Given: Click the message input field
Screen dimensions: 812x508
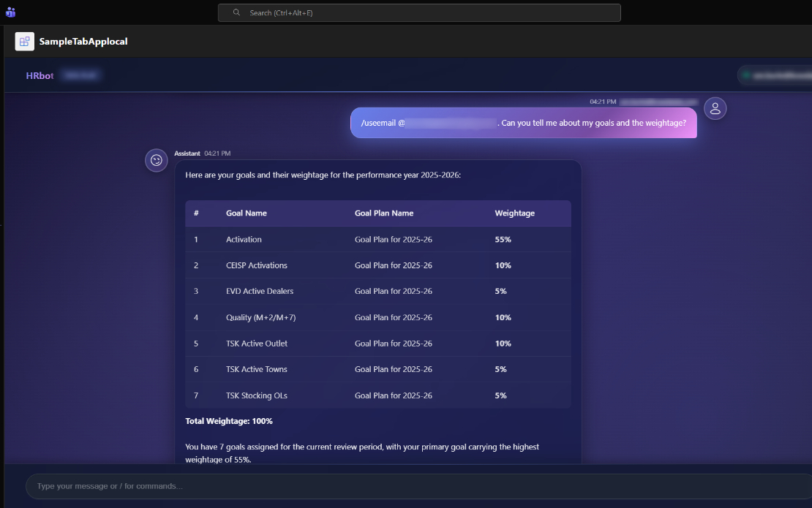Looking at the screenshot, I should 418,486.
